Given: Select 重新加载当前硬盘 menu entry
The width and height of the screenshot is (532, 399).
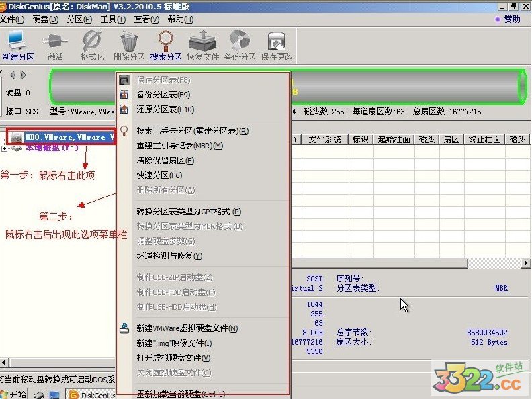Looking at the screenshot, I should tap(204, 394).
